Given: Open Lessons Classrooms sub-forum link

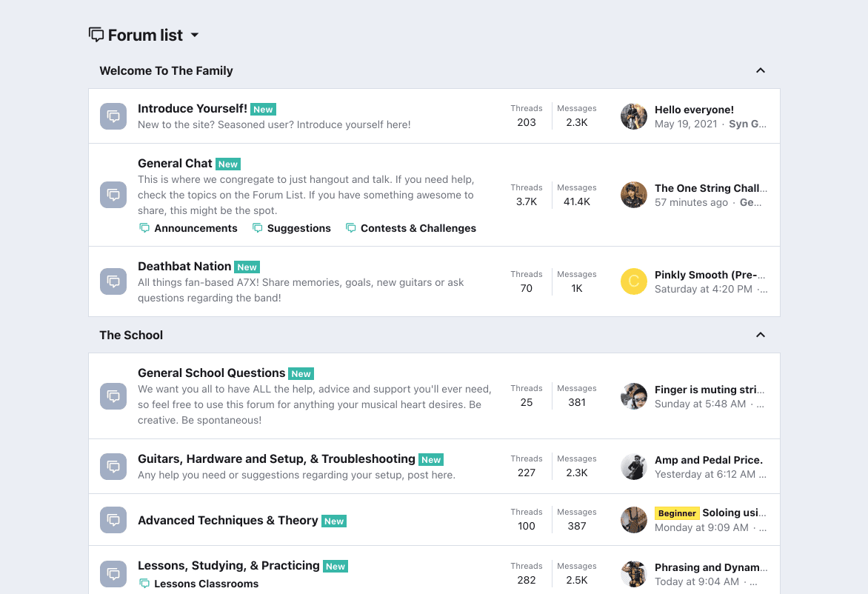Looking at the screenshot, I should tap(206, 584).
